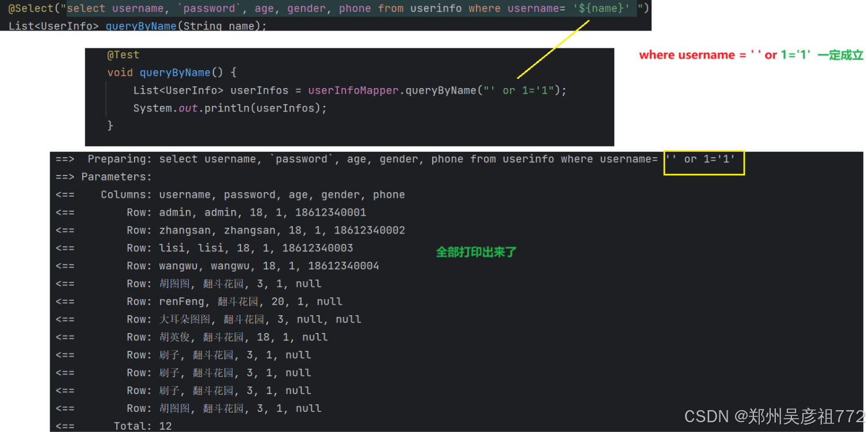868x432 pixels.
Task: Select the console row for lisi
Action: (x=205, y=248)
